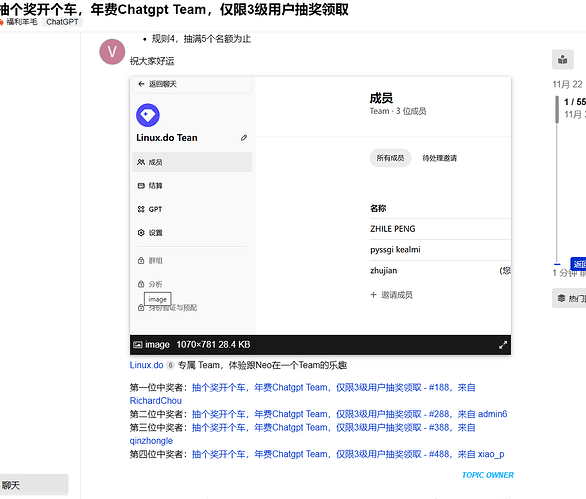Click the ZHILE PENG member row
586x499 pixels.
440,229
